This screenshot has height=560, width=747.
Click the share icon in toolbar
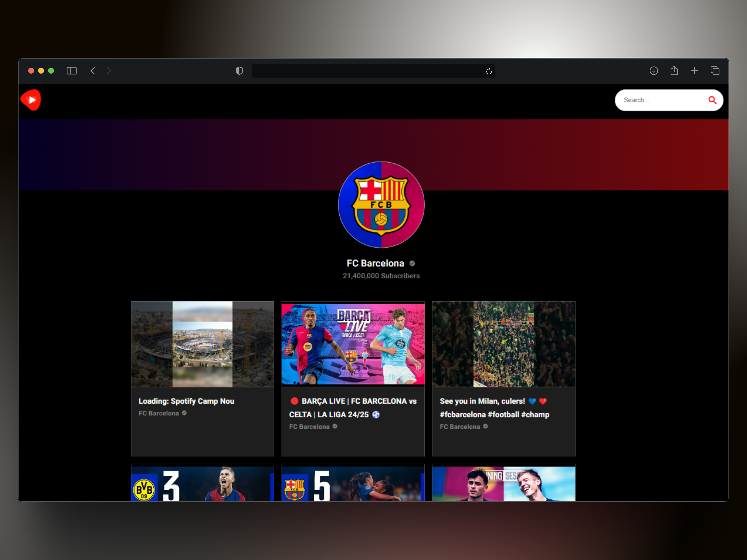click(x=674, y=71)
